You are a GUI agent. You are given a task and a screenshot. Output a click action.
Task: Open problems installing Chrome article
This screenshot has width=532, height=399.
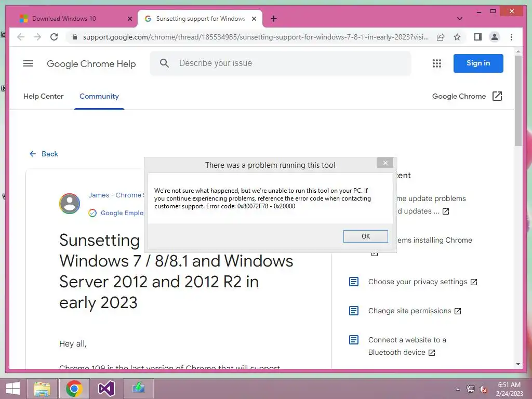pos(435,240)
